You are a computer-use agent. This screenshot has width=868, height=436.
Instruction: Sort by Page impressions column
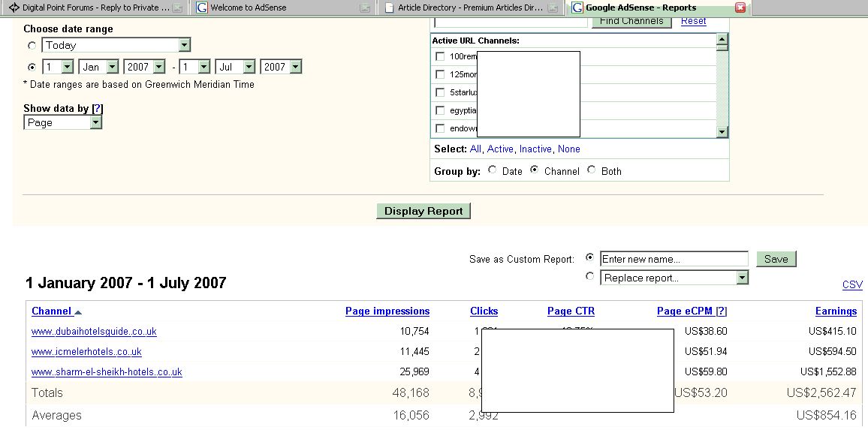coord(387,311)
